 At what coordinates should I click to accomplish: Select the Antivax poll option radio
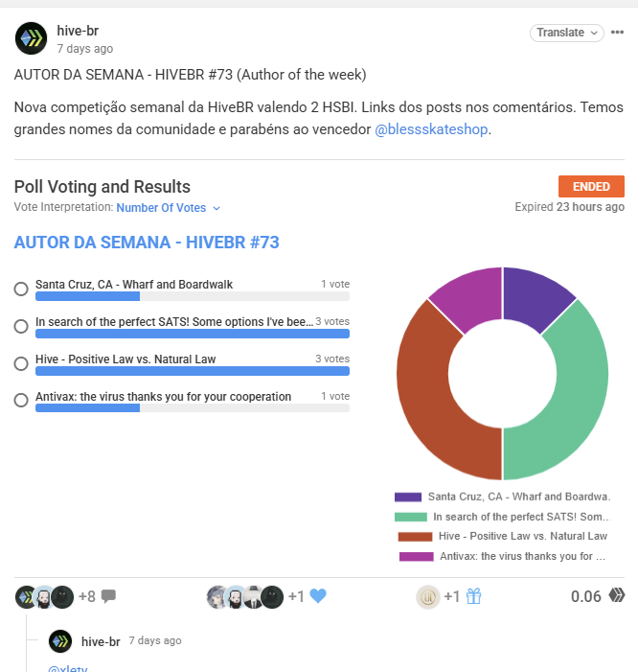[21, 401]
